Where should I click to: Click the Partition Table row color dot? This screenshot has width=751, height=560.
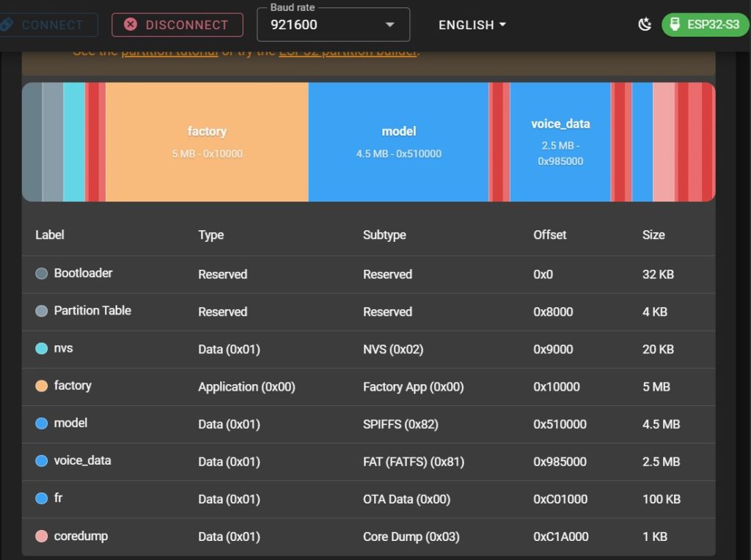click(42, 311)
